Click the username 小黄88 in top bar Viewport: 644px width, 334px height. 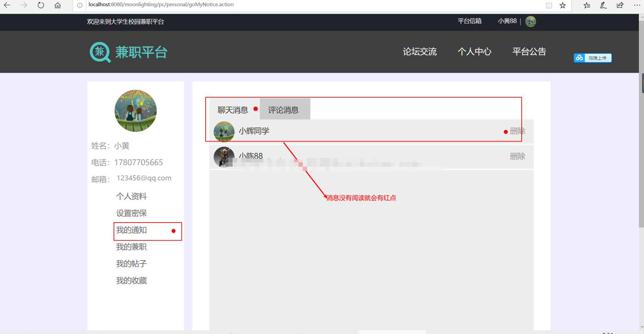[507, 21]
